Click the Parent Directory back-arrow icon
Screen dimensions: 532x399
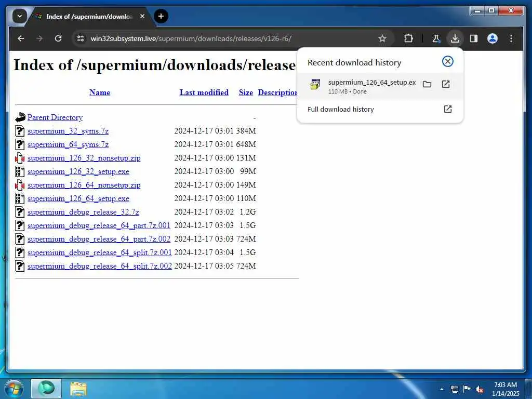coord(20,117)
